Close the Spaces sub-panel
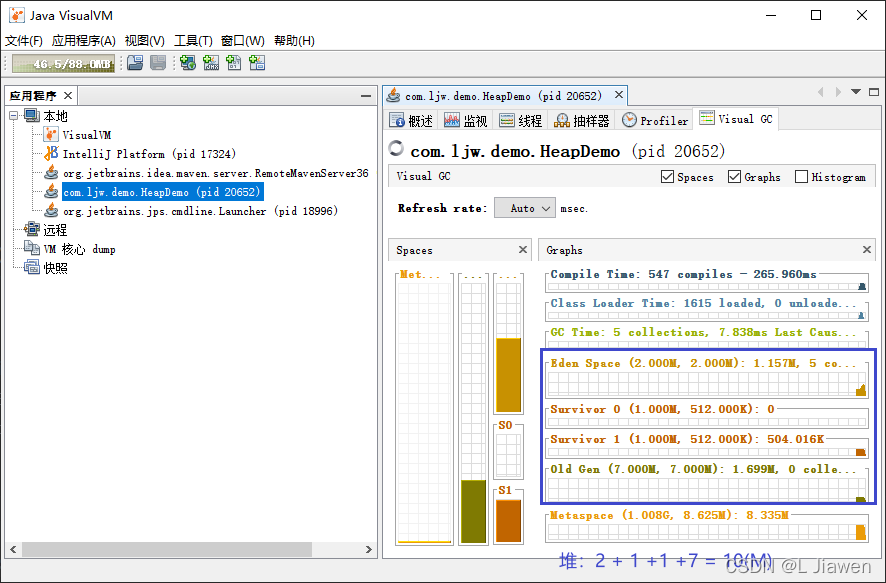The width and height of the screenshot is (886, 583). tap(523, 249)
